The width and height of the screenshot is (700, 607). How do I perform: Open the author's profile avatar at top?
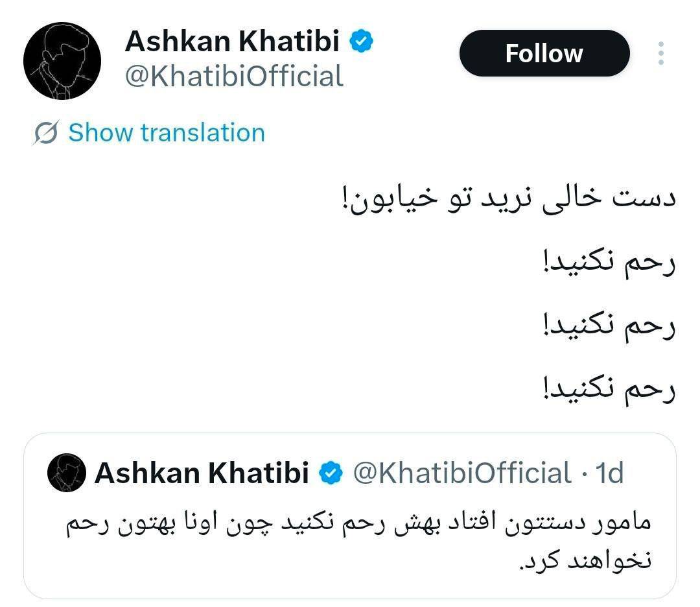pos(62,60)
